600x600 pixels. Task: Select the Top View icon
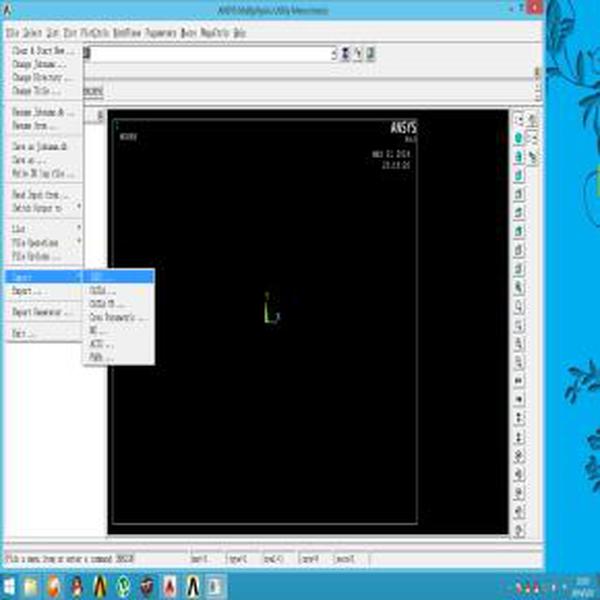click(x=518, y=213)
